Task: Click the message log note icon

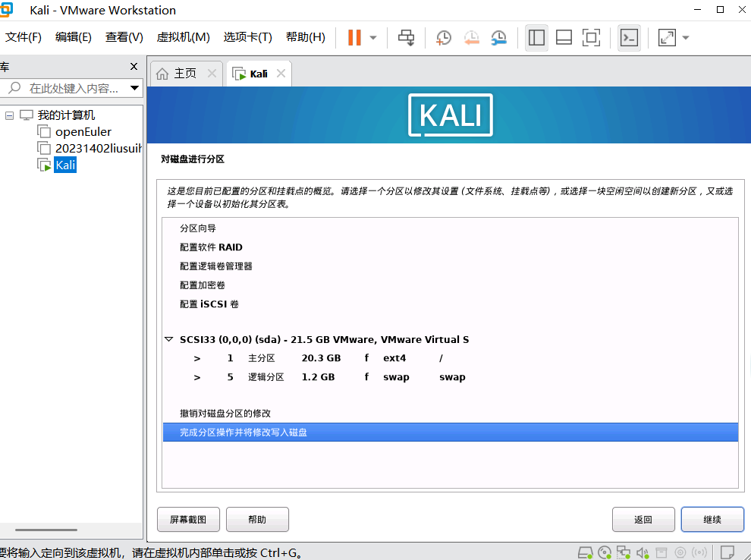Action: [727, 553]
